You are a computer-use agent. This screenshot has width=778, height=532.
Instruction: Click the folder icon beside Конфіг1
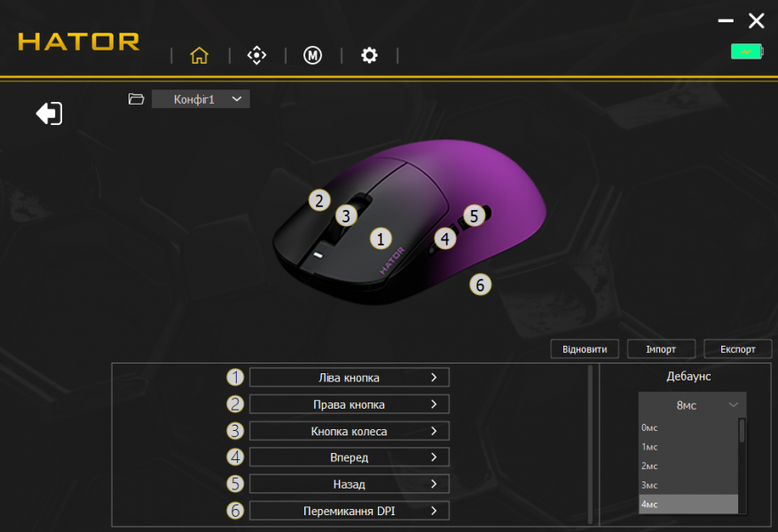136,99
